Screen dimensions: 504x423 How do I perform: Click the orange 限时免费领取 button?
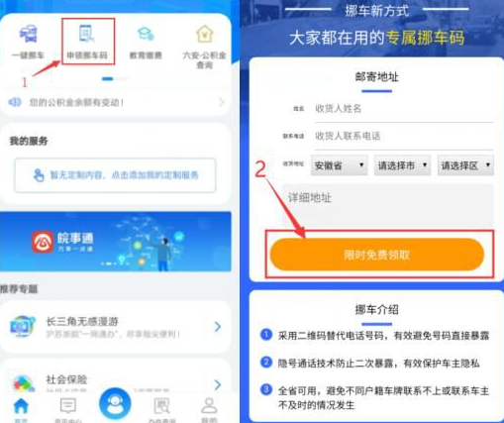377,255
